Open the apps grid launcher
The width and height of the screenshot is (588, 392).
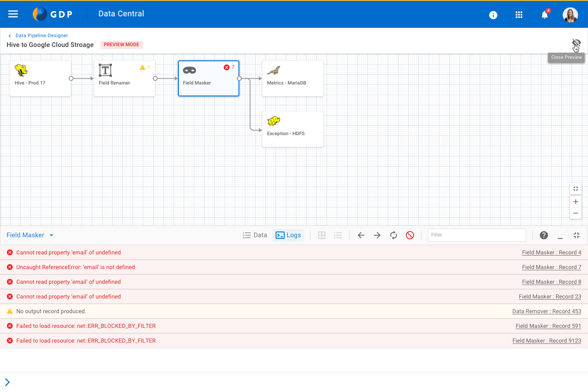coord(519,14)
